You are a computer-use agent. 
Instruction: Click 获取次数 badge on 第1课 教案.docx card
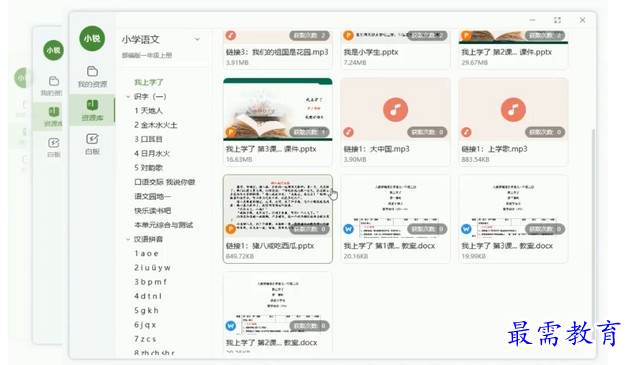click(x=427, y=229)
